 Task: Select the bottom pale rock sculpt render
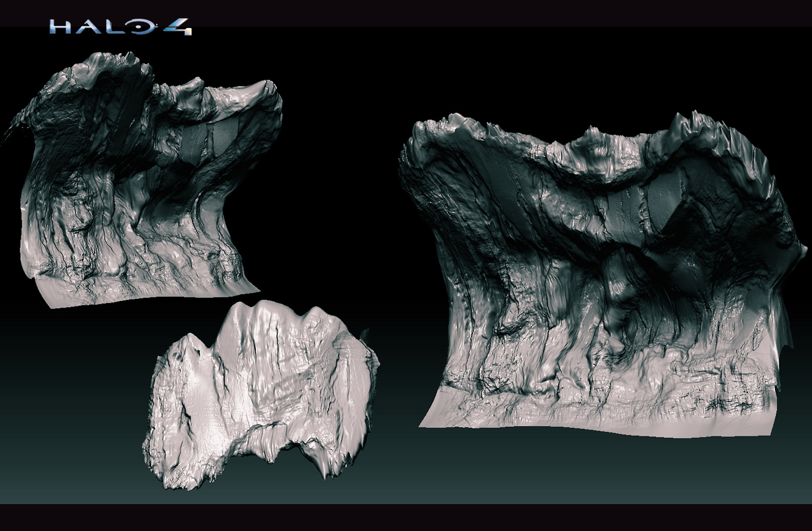(261, 394)
